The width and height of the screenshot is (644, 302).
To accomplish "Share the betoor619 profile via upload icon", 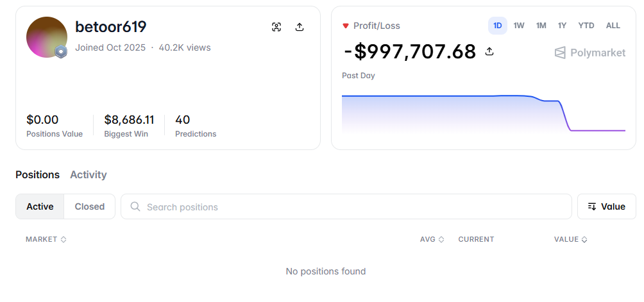I will point(300,27).
